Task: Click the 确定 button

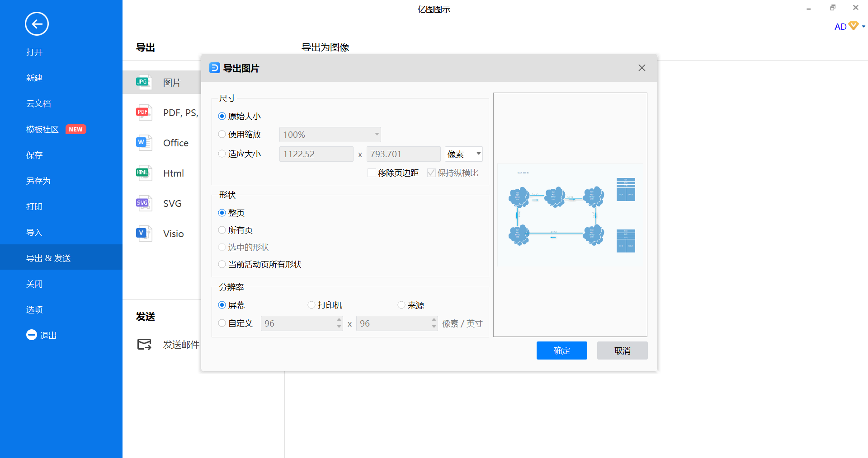Action: tap(562, 351)
